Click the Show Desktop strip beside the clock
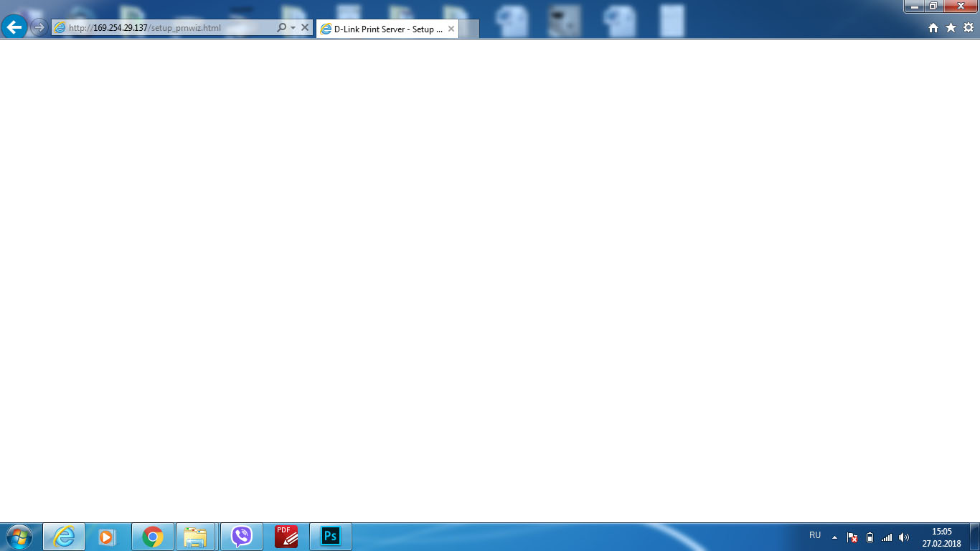Image resolution: width=980 pixels, height=551 pixels. [x=975, y=537]
